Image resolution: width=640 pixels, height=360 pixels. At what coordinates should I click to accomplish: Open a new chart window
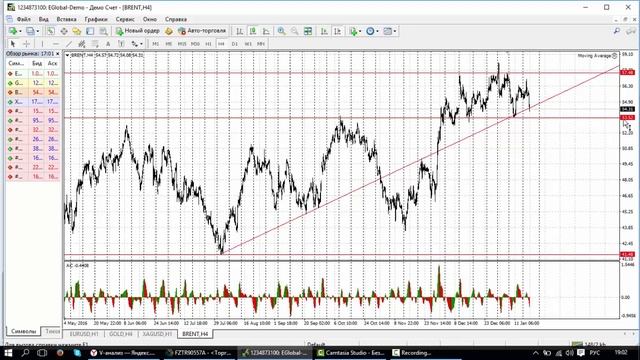(13, 31)
